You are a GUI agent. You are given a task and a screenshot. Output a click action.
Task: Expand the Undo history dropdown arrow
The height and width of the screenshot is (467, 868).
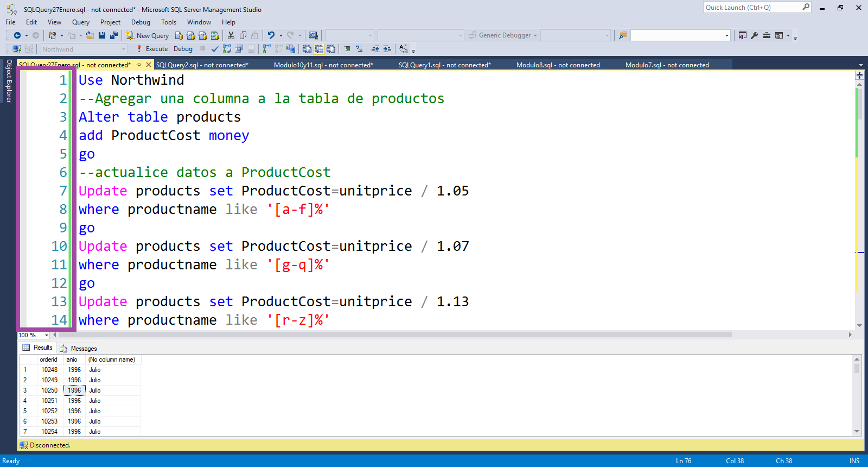[281, 35]
